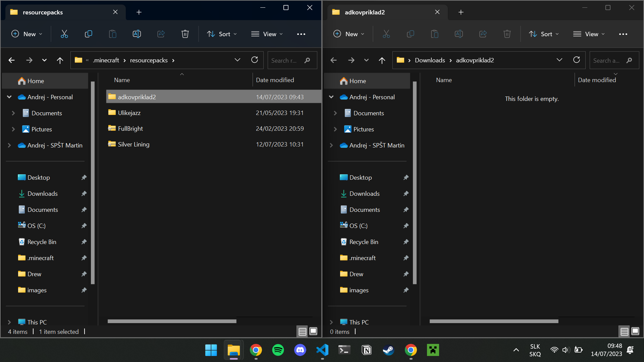Image resolution: width=644 pixels, height=362 pixels.
Task: Open recent locations dropdown in resourcepacks window
Action: click(44, 60)
